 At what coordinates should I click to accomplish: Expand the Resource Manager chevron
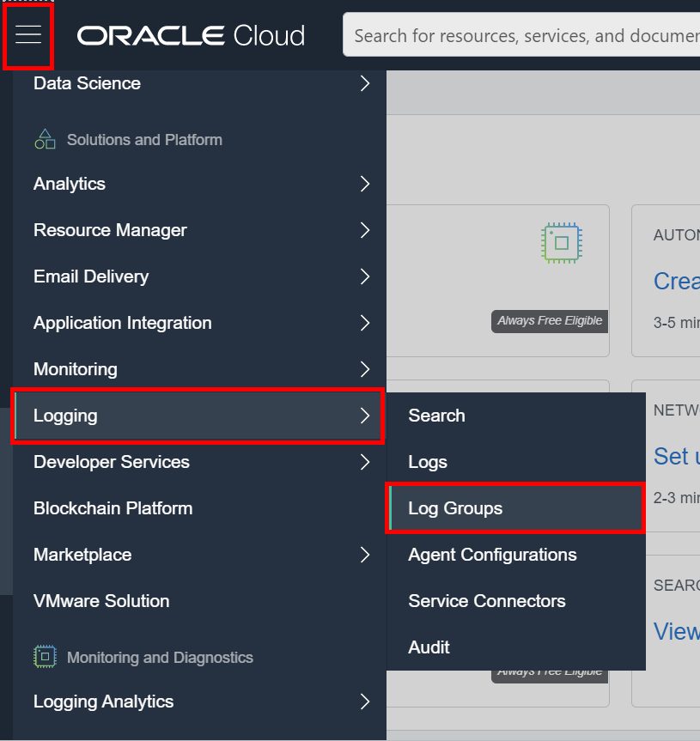coord(365,230)
